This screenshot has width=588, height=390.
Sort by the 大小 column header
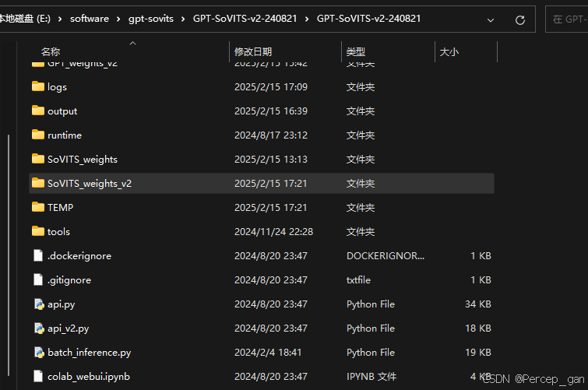pos(449,51)
